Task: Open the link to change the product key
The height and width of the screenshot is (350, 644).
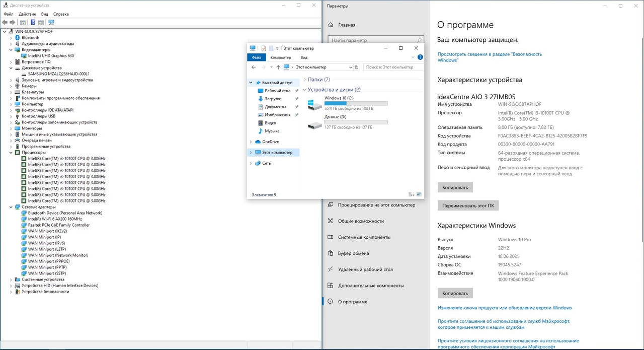Action: pyautogui.click(x=504, y=308)
